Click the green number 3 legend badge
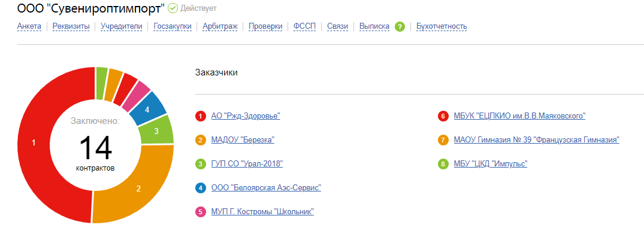 201,164
